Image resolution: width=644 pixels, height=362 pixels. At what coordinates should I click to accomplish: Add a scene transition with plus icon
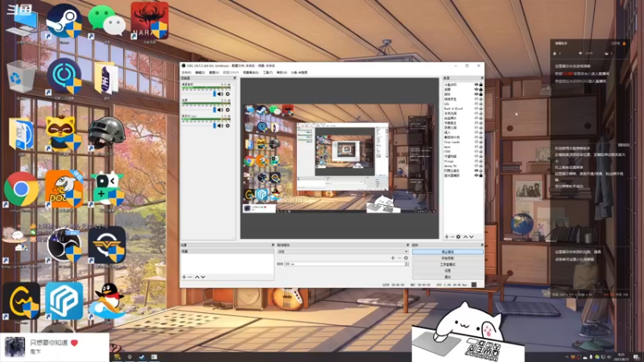point(393,258)
